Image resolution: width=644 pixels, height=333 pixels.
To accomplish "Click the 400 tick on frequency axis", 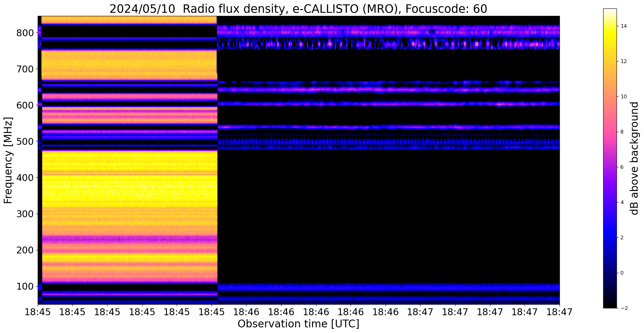I will 25,178.
